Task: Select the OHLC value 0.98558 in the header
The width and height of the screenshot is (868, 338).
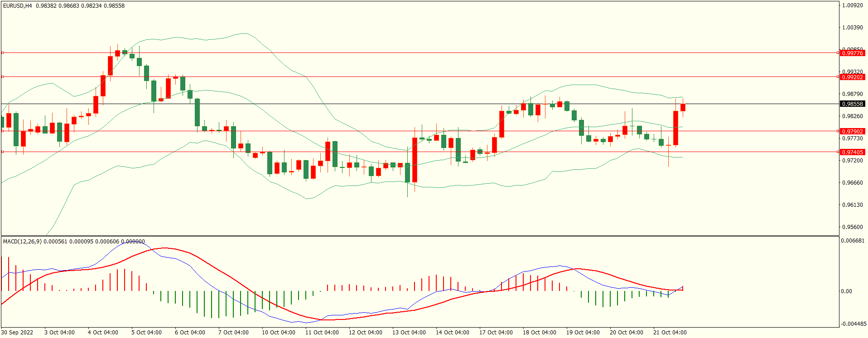Action: click(114, 6)
